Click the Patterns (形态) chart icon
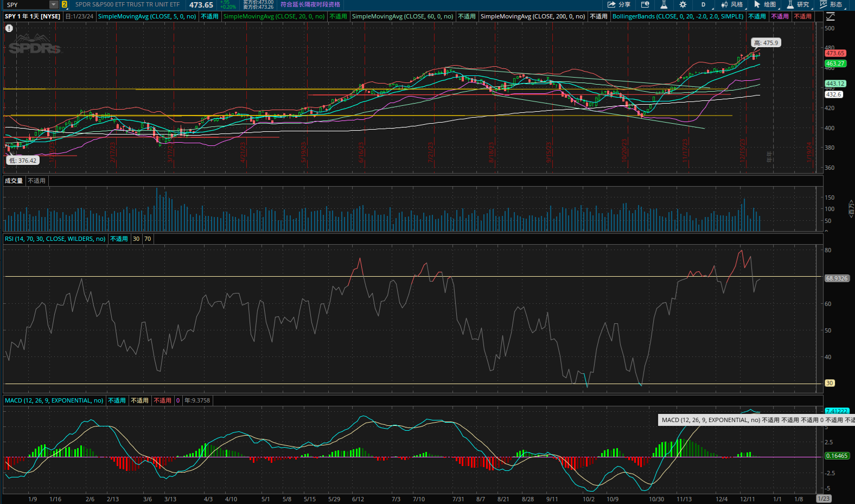Image resolution: width=855 pixels, height=504 pixels. tap(824, 4)
